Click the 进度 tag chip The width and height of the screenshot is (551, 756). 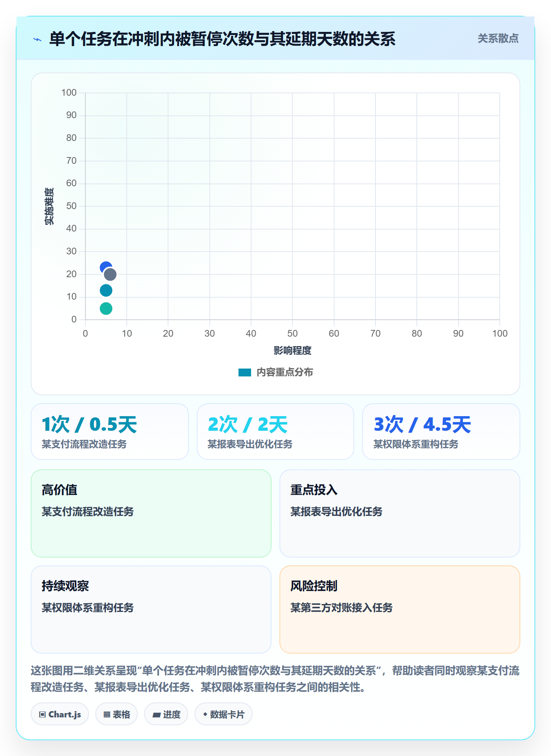click(x=166, y=714)
